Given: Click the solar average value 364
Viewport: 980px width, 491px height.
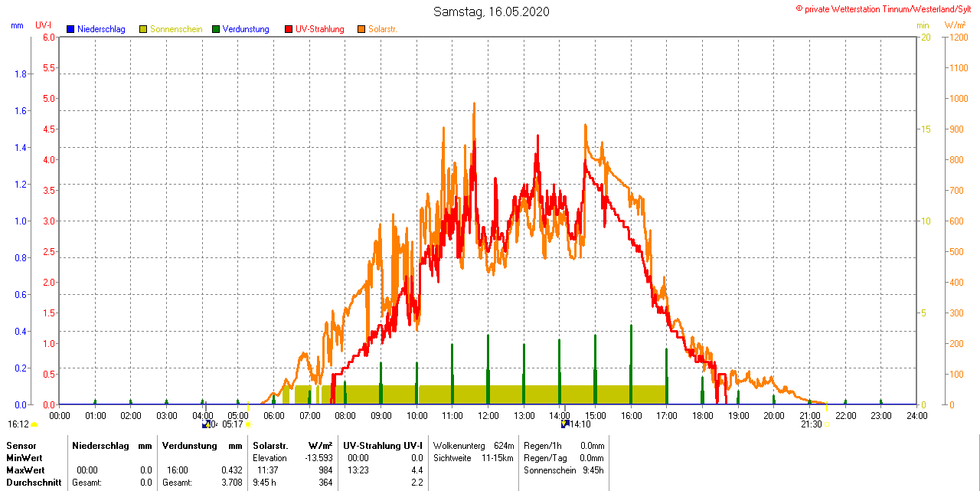Looking at the screenshot, I should (325, 483).
